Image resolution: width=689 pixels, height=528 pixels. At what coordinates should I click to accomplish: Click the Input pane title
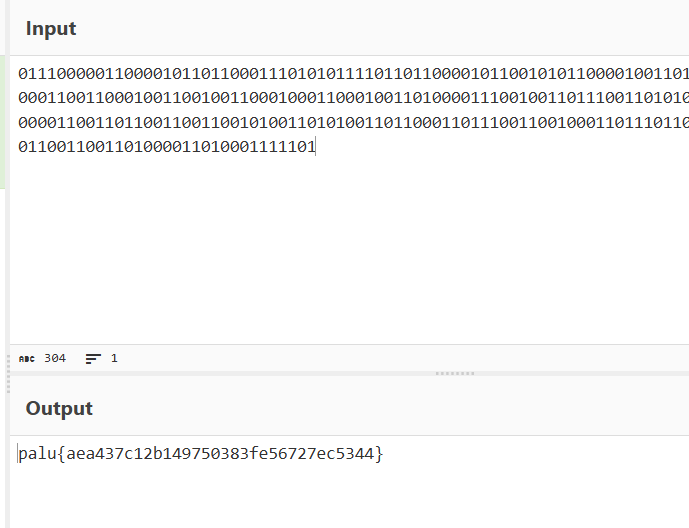tap(51, 28)
